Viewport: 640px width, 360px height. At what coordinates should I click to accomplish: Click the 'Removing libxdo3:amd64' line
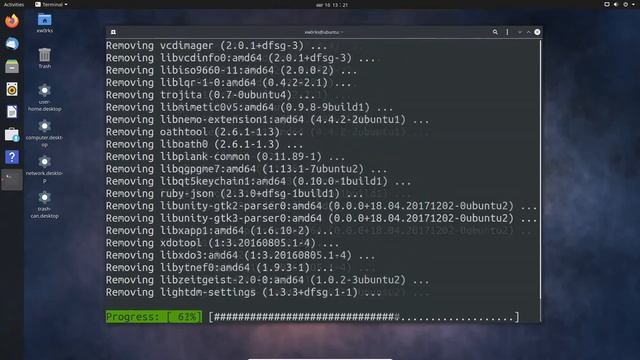tap(240, 255)
